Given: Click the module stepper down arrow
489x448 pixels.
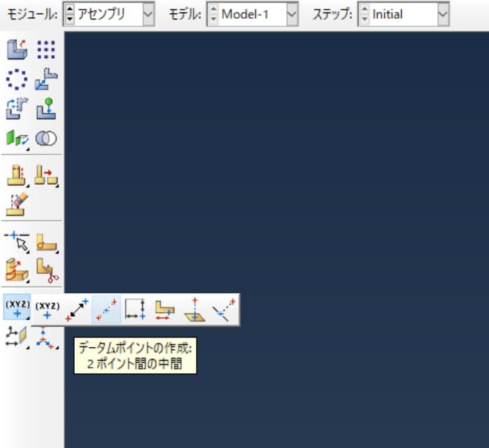Looking at the screenshot, I should pos(70,19).
